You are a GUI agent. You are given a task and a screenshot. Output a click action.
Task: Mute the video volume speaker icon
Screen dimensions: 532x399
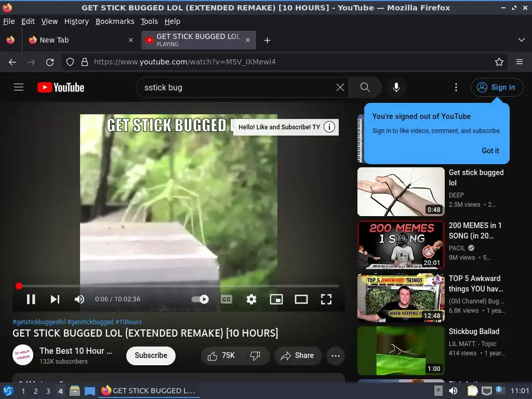pyautogui.click(x=79, y=299)
